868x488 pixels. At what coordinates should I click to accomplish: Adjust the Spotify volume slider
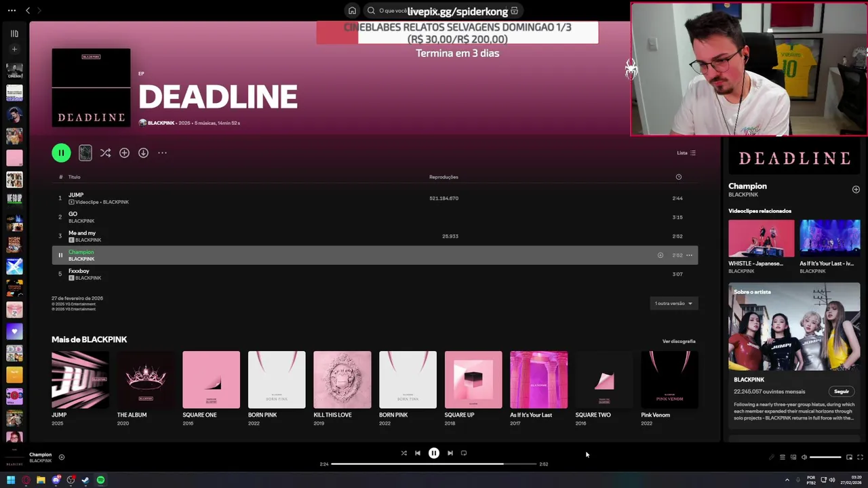(x=825, y=457)
